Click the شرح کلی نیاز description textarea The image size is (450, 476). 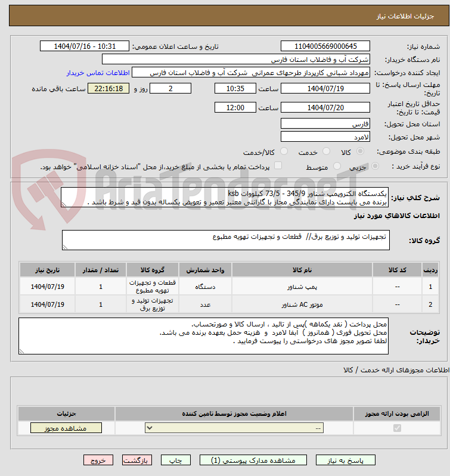tap(225, 197)
